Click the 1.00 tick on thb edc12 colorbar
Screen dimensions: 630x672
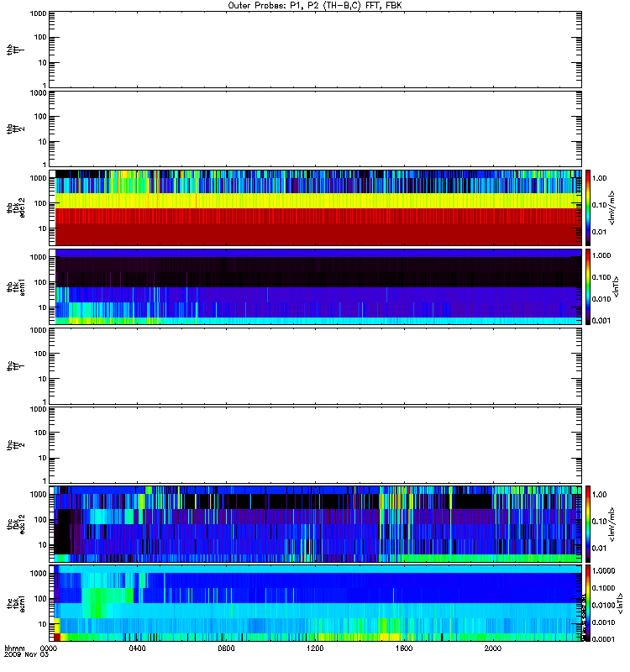tap(600, 178)
